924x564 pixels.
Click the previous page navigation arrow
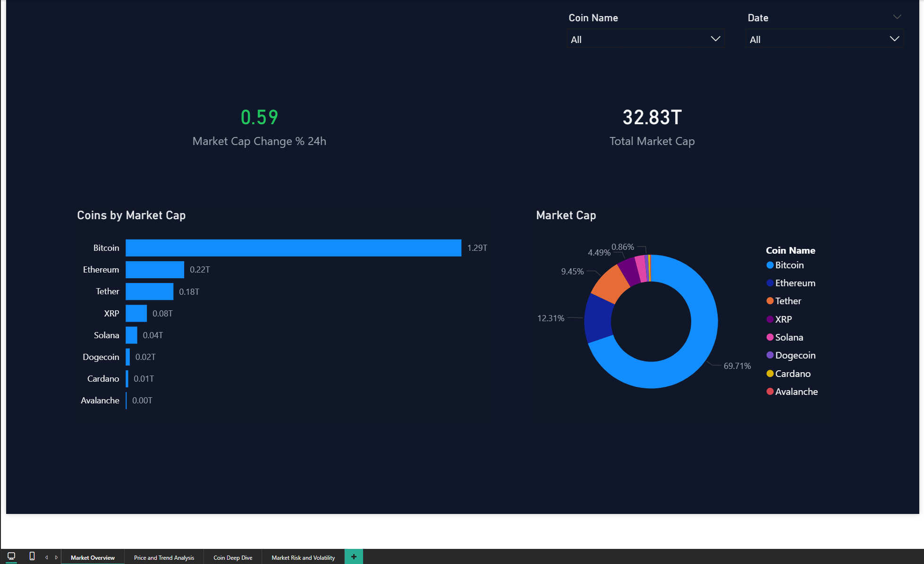point(46,557)
